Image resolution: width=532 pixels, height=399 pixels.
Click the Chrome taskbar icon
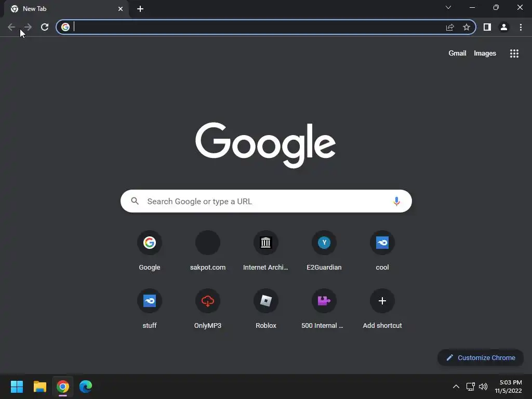click(x=63, y=387)
